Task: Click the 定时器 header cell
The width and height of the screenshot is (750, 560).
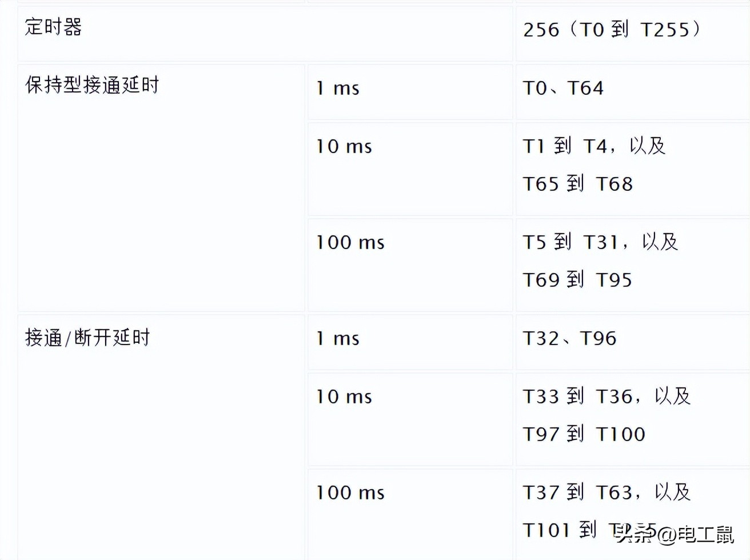Action: pos(265,33)
